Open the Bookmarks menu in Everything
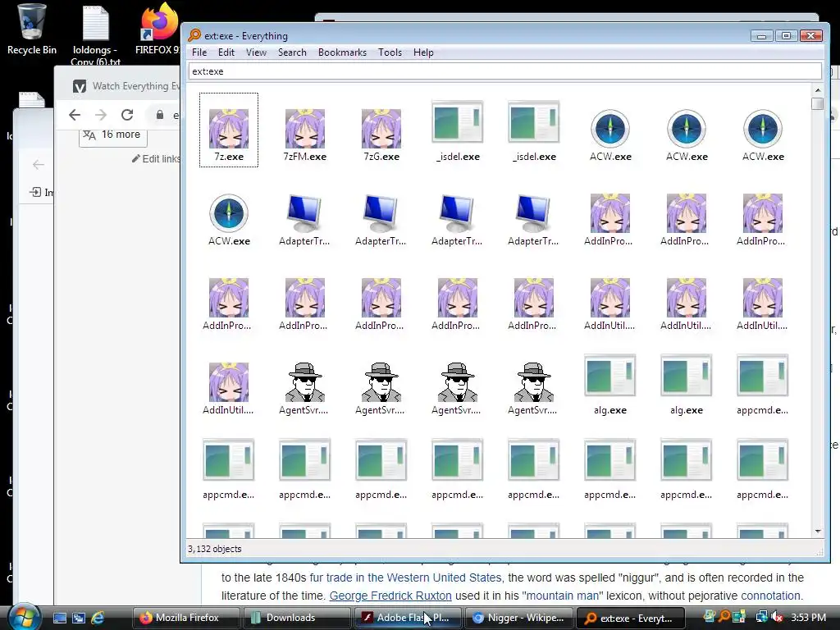Screen dimensions: 840x630 (342, 52)
